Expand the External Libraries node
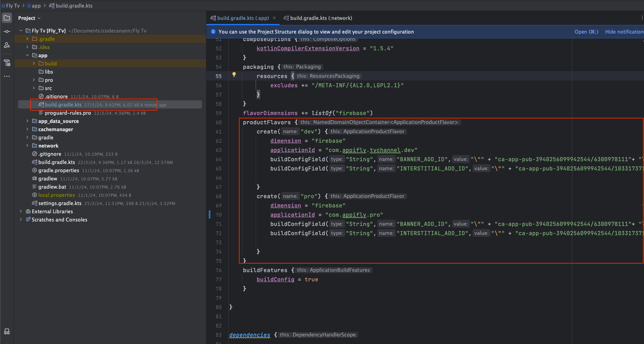This screenshot has height=344, width=644. [21, 212]
